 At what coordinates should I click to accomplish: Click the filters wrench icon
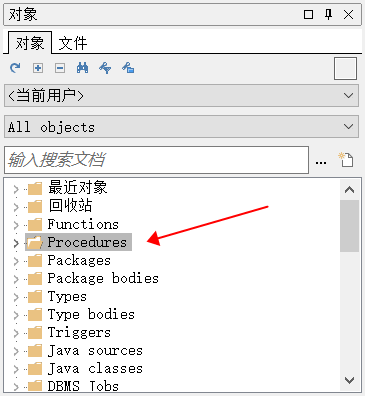pyautogui.click(x=105, y=68)
